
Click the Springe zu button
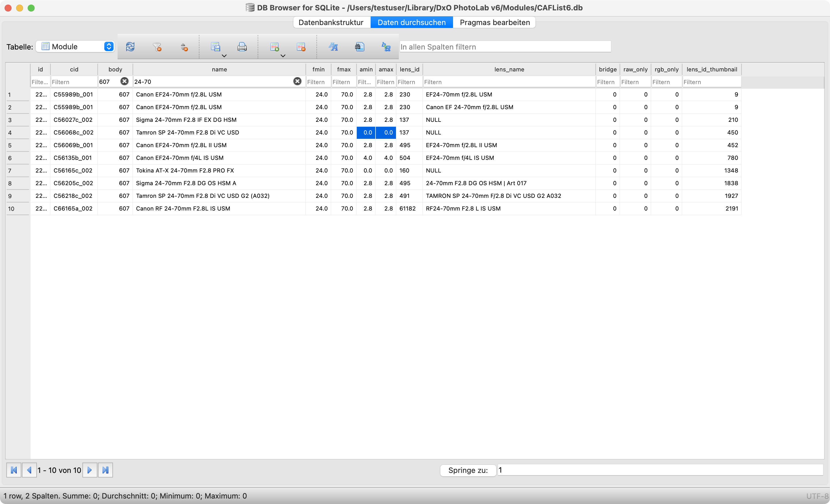click(468, 470)
